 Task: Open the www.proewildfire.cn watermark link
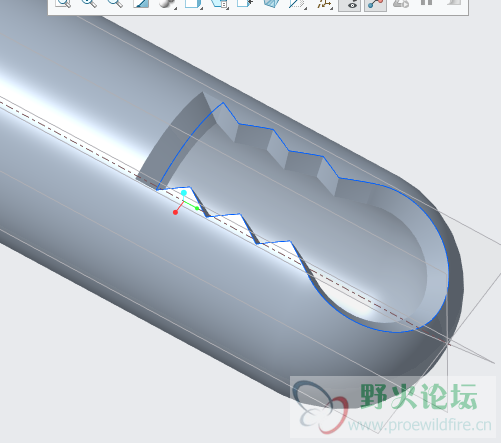click(420, 425)
